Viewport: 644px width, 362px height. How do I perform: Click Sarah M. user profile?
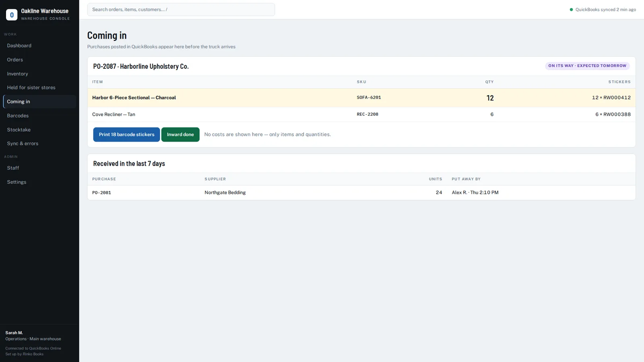tap(14, 333)
